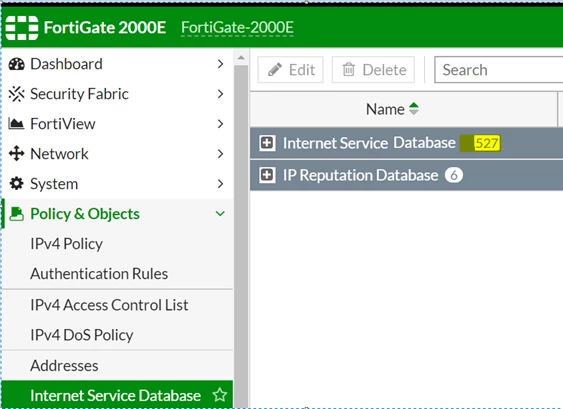Image resolution: width=563 pixels, height=409 pixels.
Task: Click the Edit button
Action: [290, 69]
